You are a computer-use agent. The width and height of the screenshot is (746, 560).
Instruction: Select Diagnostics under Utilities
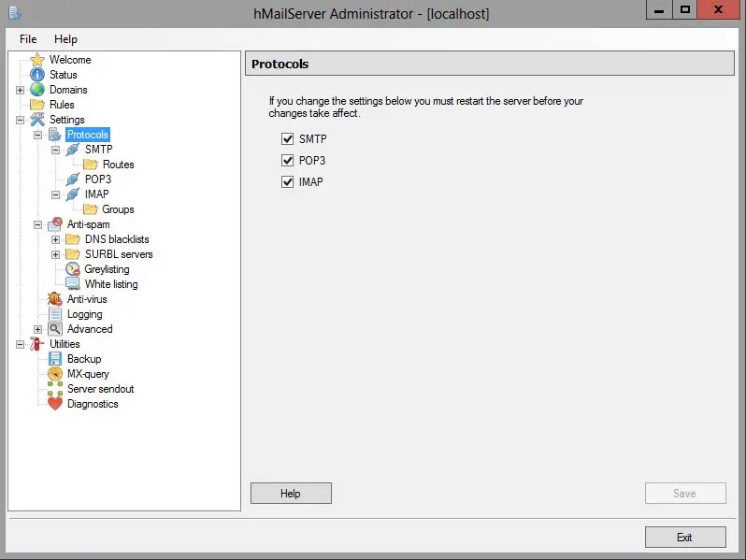(x=93, y=404)
